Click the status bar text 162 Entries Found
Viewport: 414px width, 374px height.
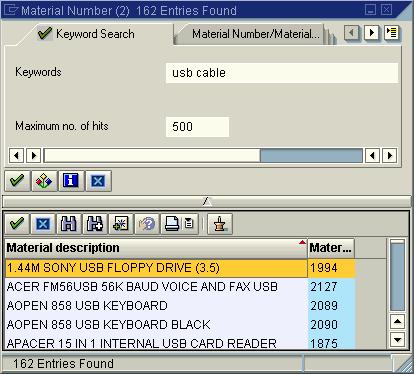63,364
